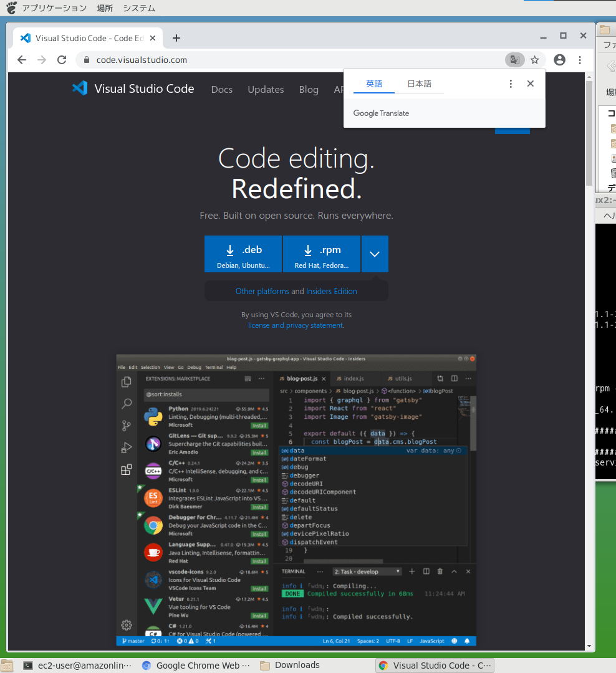Bookmark this page with the star icon
The width and height of the screenshot is (616, 673).
coord(535,60)
